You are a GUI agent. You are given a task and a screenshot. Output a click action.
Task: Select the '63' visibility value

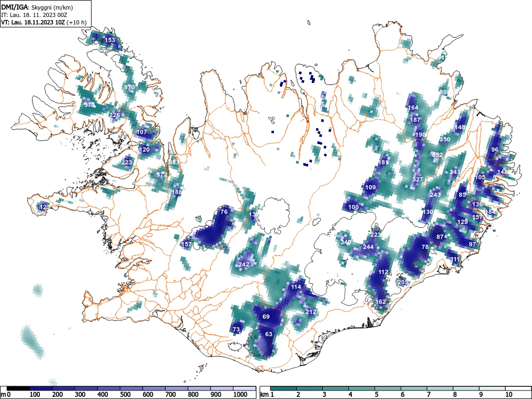tap(269, 334)
